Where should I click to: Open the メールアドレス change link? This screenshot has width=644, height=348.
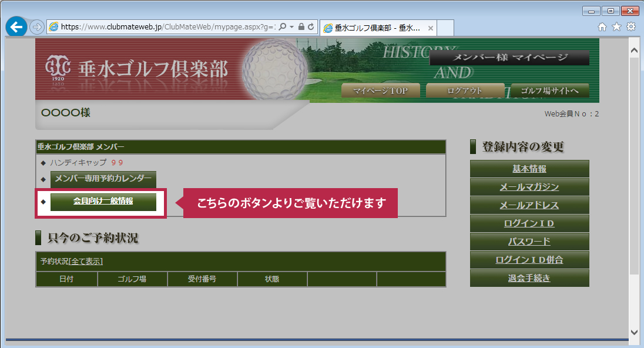(x=529, y=205)
